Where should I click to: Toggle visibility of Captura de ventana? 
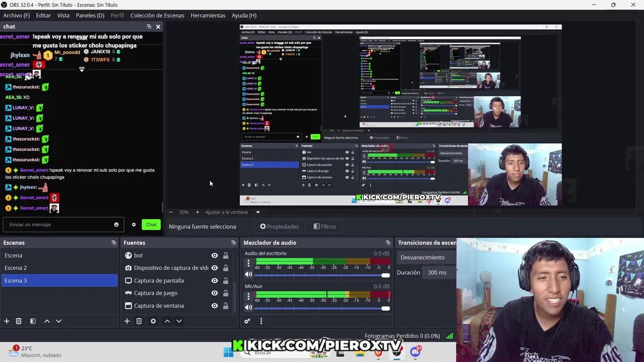tap(215, 306)
